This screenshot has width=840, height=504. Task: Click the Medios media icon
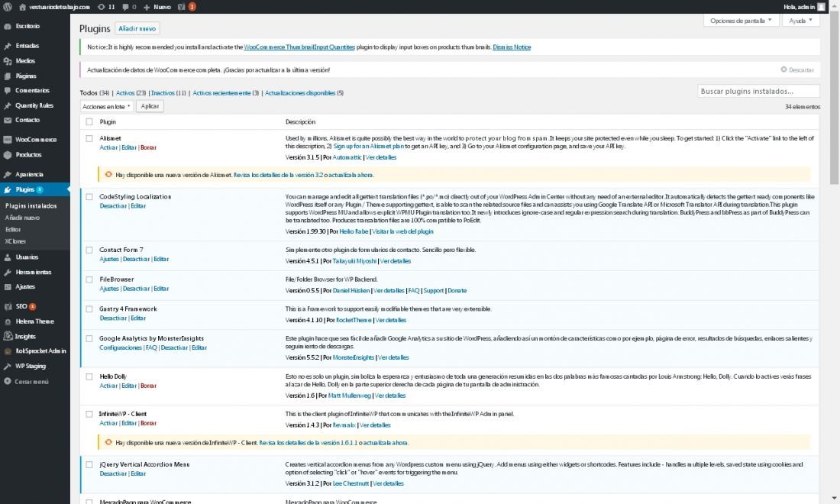[x=8, y=61]
